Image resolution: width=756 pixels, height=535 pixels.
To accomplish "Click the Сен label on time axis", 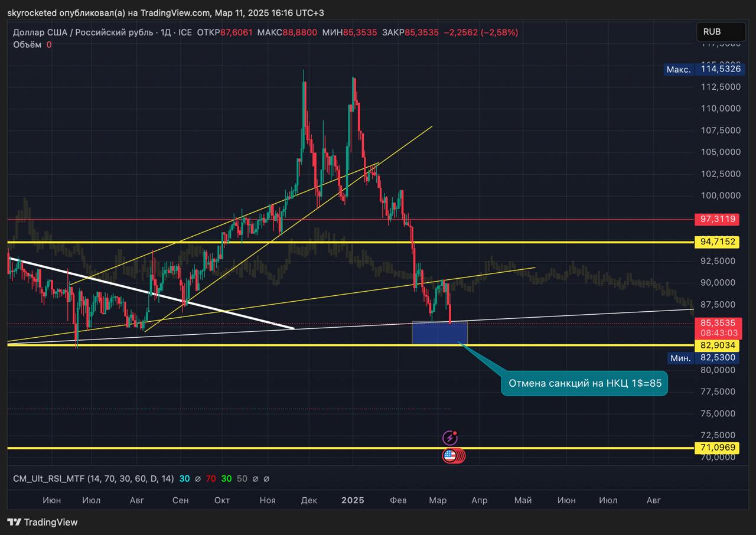I will pos(180,500).
